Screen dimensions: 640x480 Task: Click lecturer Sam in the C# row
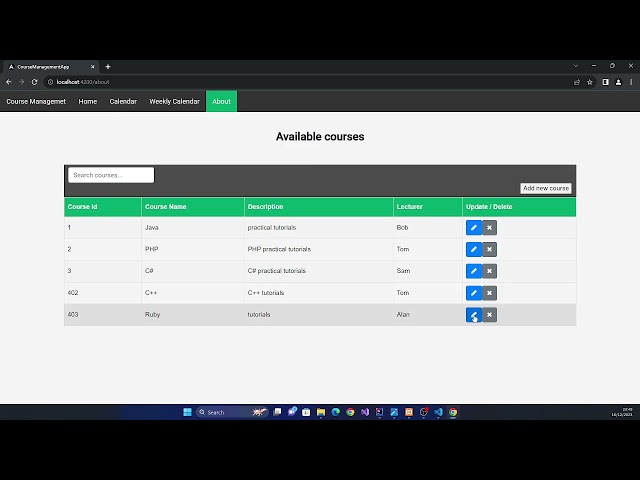tap(403, 271)
